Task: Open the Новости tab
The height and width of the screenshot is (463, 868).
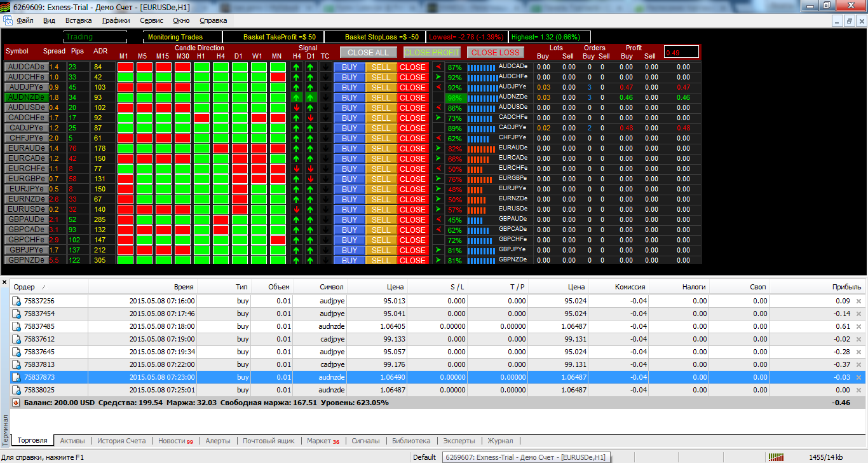Action: 176,441
